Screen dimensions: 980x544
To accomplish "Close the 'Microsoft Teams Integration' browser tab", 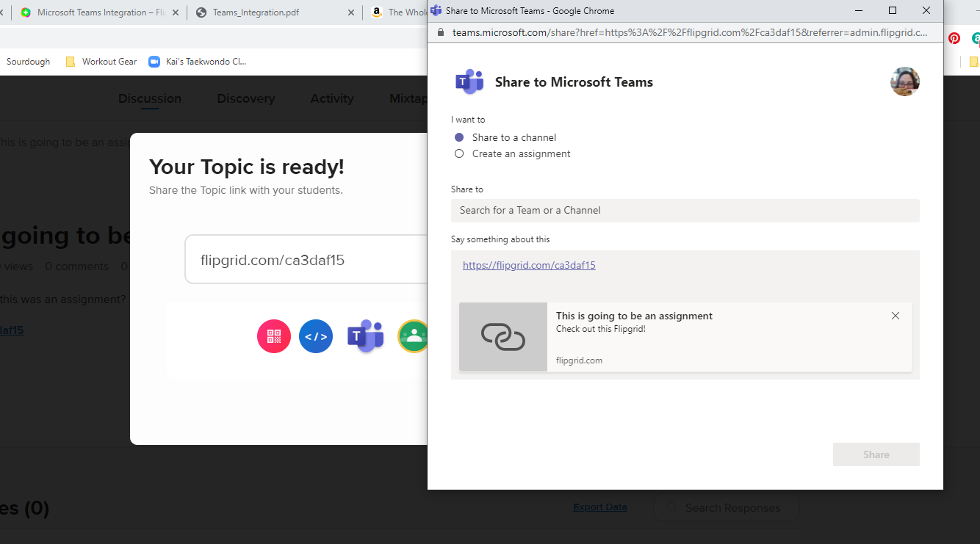I will [x=176, y=12].
